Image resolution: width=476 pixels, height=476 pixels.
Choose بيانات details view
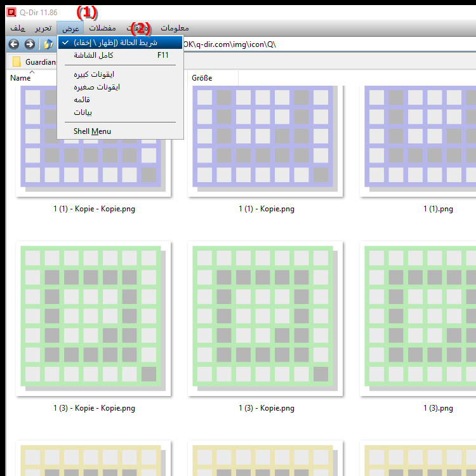click(x=120, y=112)
